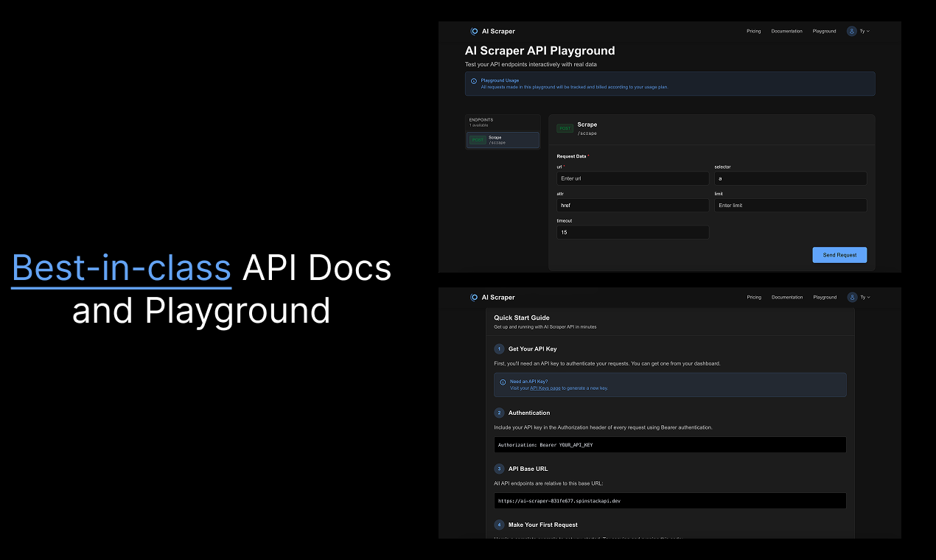936x560 pixels.
Task: Click the API base URL code block
Action: [670, 500]
